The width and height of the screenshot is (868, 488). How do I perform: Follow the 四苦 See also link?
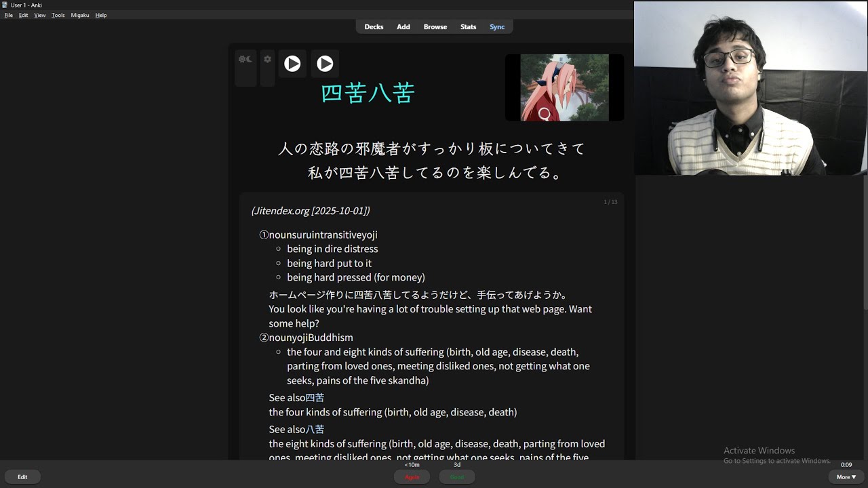(x=315, y=398)
